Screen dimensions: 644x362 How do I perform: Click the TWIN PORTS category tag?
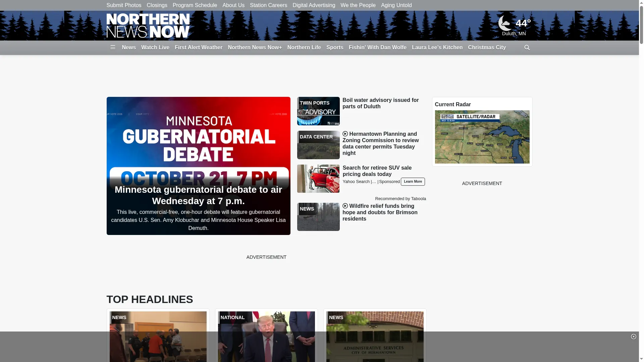click(x=315, y=103)
